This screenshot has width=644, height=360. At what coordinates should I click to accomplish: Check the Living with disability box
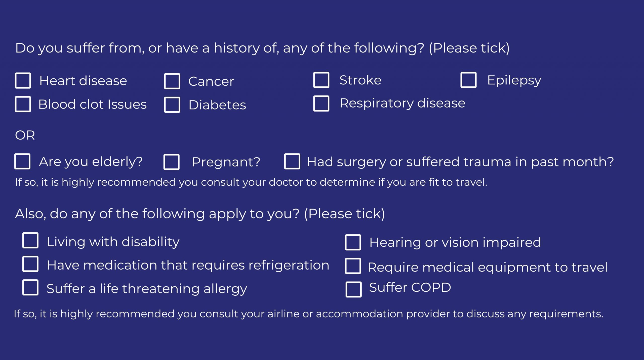point(30,240)
